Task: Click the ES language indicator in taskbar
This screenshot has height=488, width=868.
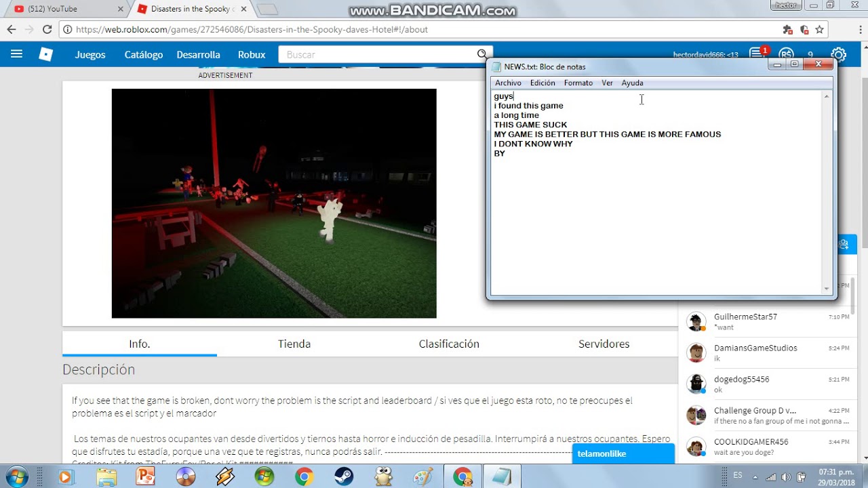Action: pos(738,474)
